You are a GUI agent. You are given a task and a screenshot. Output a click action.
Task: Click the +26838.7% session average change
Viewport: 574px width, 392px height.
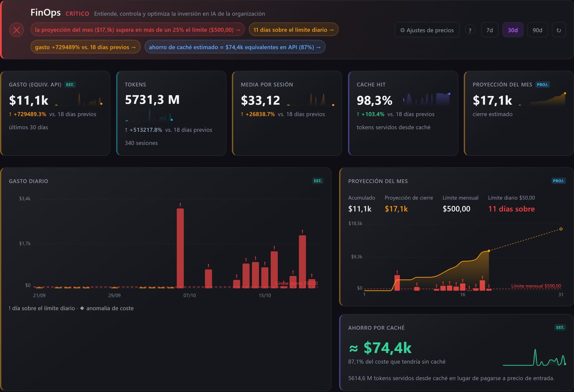(x=258, y=114)
